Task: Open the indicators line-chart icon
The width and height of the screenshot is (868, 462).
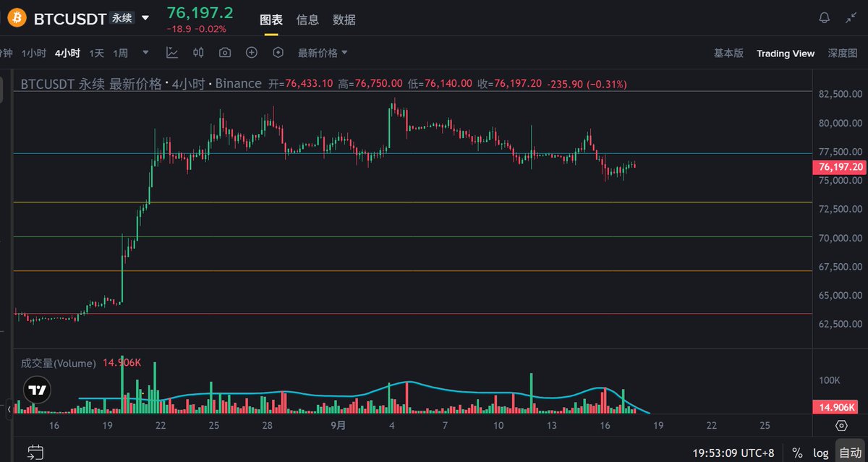Action: (172, 53)
